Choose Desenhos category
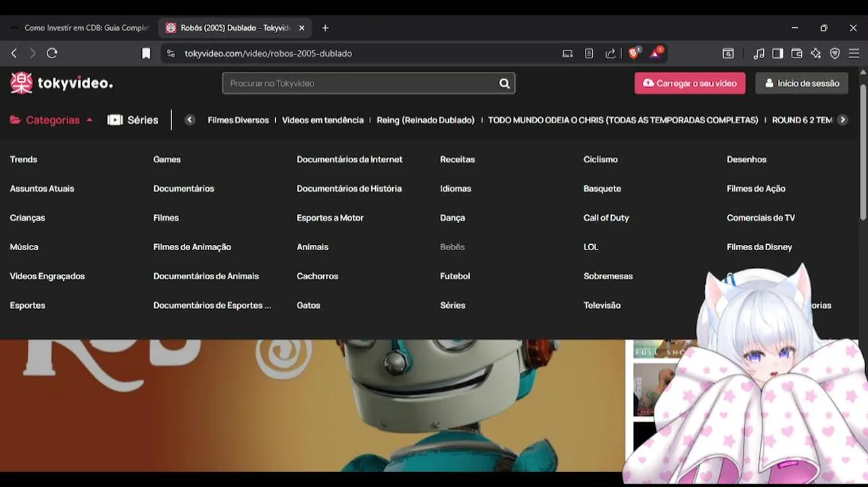The height and width of the screenshot is (487, 868). coord(746,160)
